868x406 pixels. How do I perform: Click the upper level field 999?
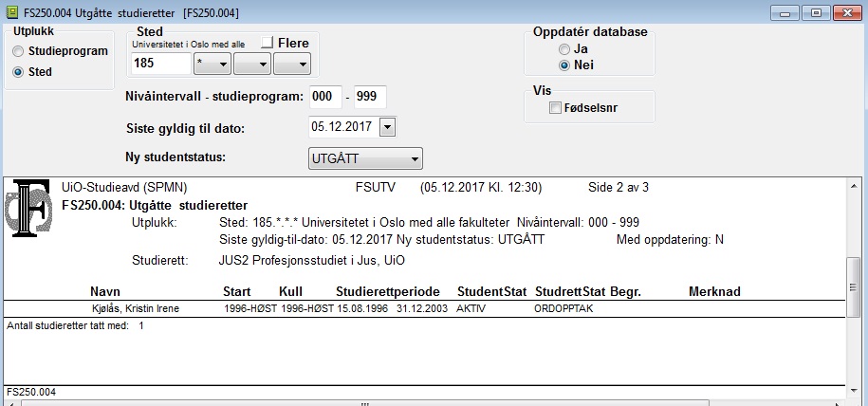click(370, 97)
